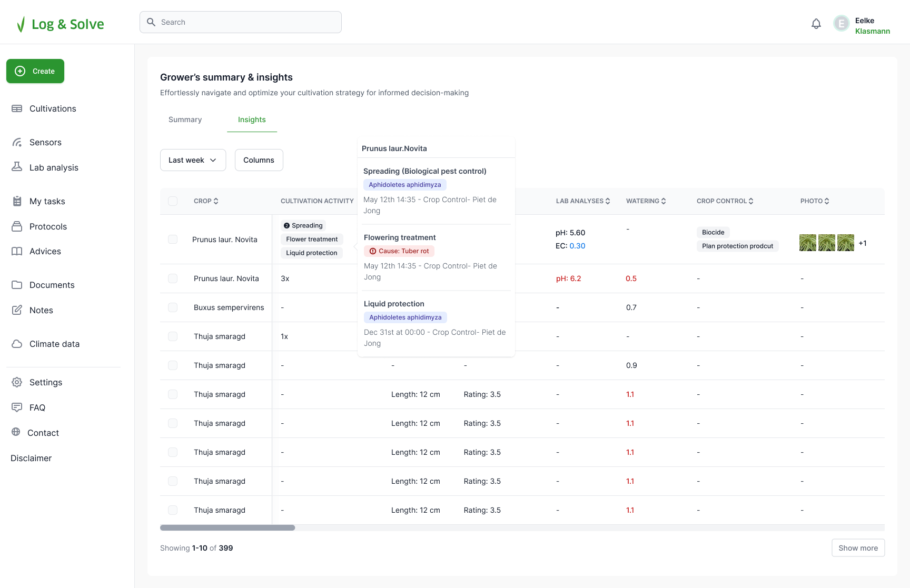Open Disclaimer in the sidebar

point(31,458)
